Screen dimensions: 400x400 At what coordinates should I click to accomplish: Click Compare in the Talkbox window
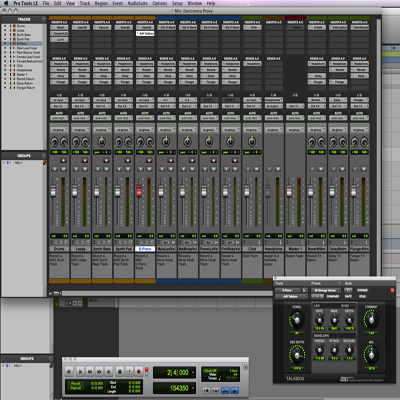333,296
